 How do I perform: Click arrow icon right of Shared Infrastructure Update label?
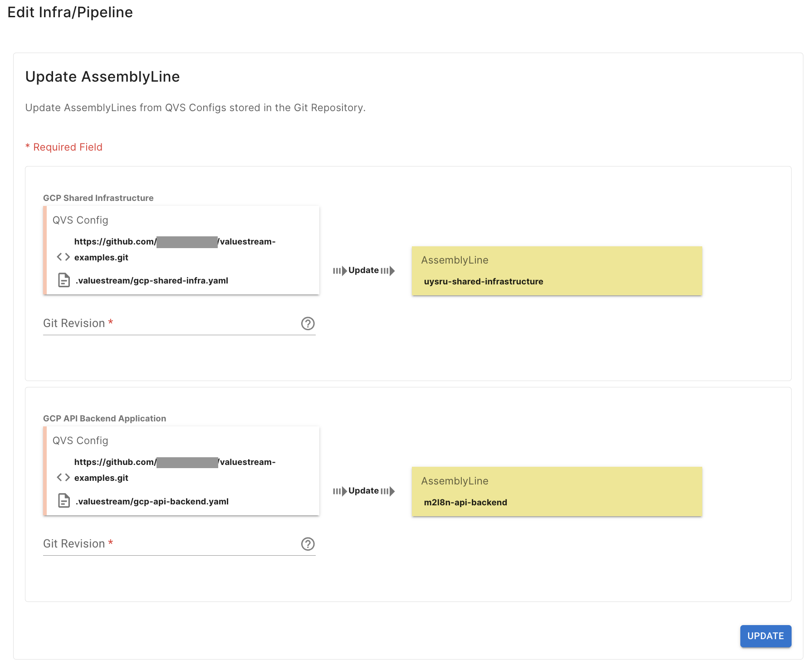pyautogui.click(x=388, y=271)
